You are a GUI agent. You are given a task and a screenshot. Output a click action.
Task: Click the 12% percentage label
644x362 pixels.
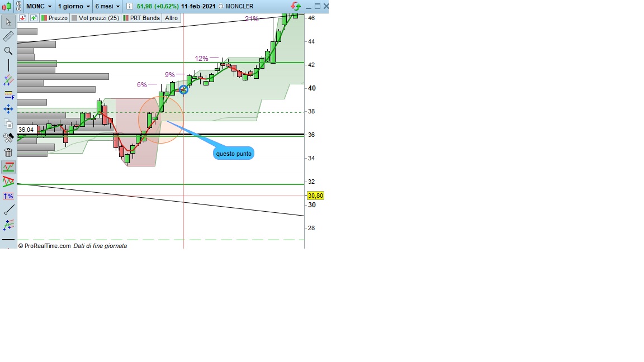(x=201, y=59)
